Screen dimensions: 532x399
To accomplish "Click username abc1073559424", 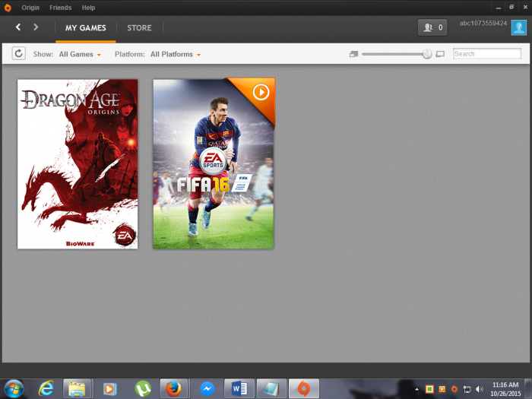I will point(483,23).
